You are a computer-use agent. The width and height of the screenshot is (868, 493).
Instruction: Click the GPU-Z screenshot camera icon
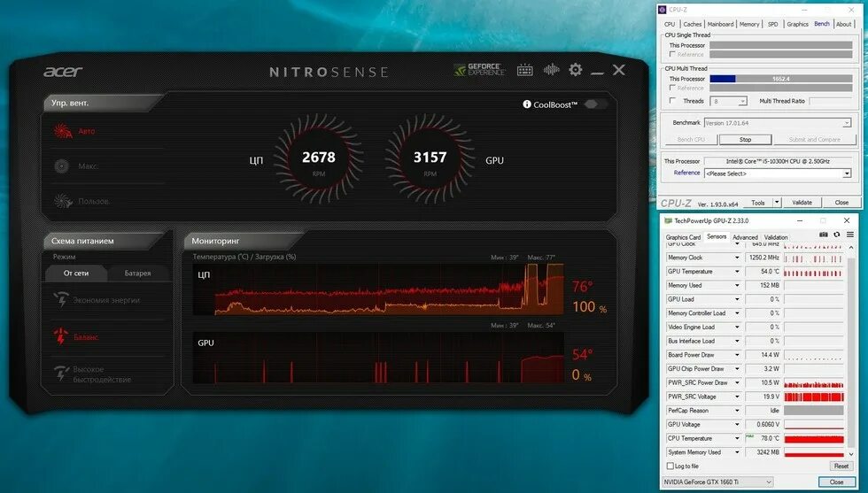click(824, 235)
